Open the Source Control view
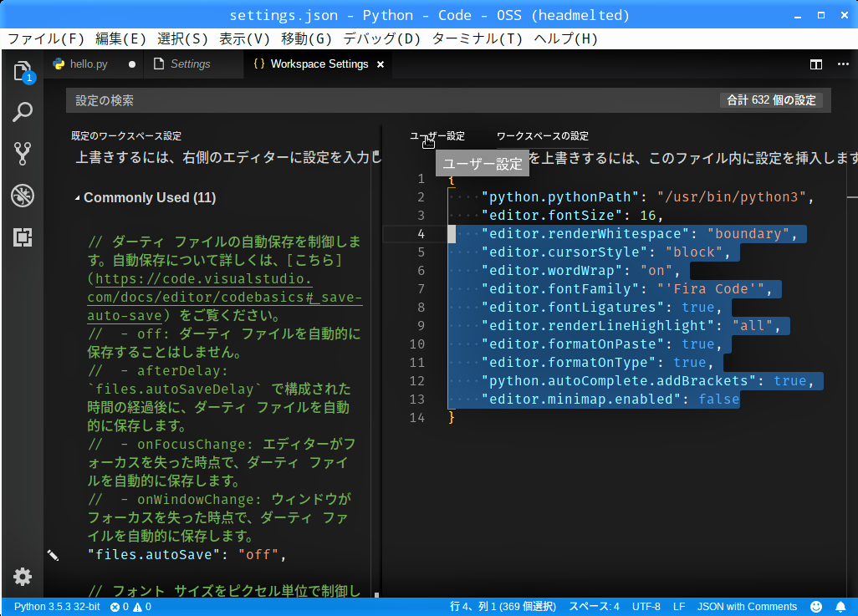The width and height of the screenshot is (858, 616). click(x=23, y=154)
